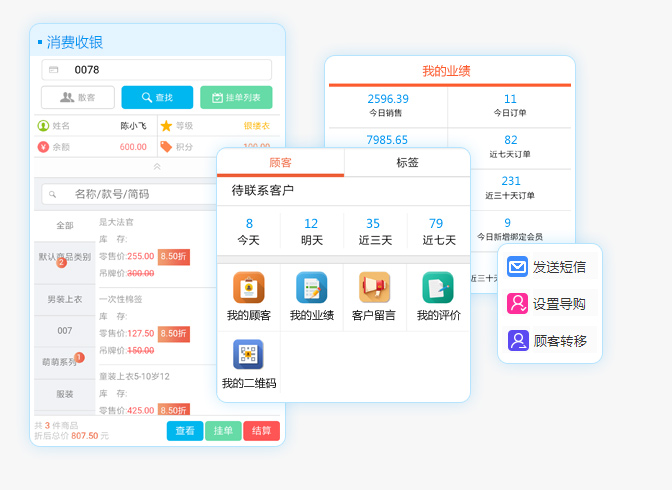Click the green 挂单 button
This screenshot has height=490, width=672.
tap(223, 431)
